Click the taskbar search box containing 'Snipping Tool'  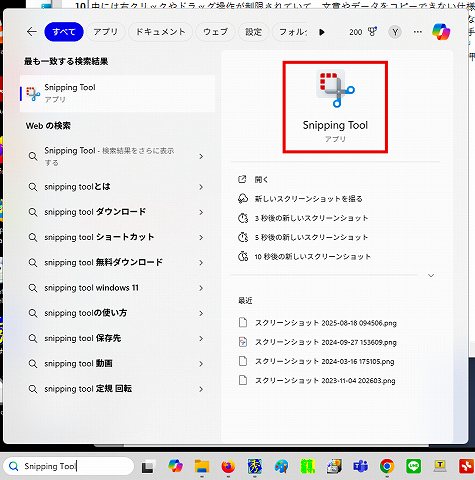pos(68,466)
